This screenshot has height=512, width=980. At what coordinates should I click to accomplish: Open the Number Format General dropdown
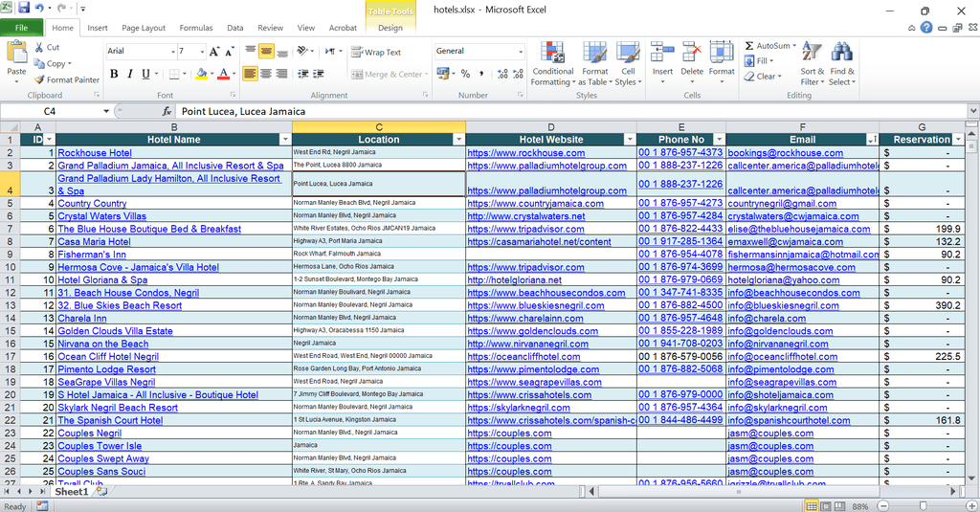pos(520,52)
